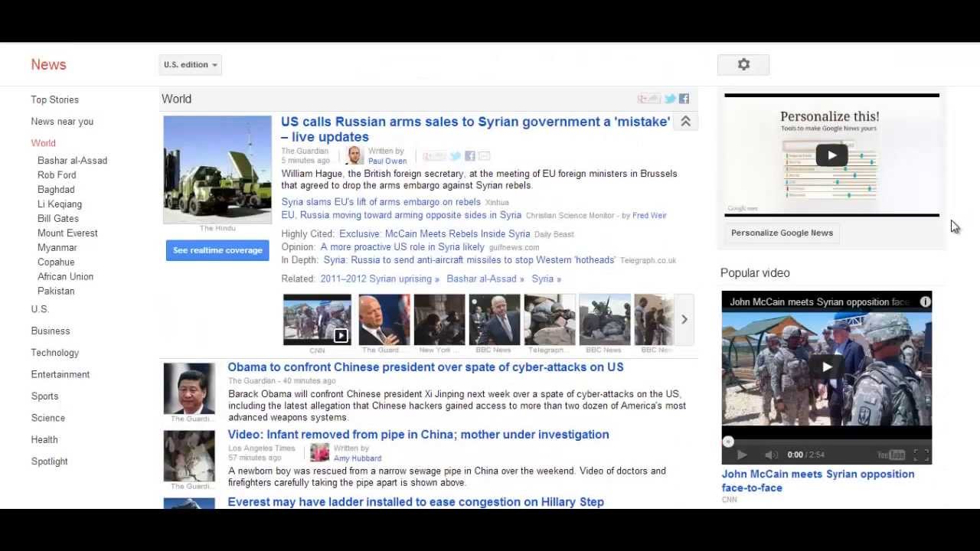Image resolution: width=980 pixels, height=551 pixels.
Task: Mute the McCain video volume icon
Action: click(x=772, y=455)
